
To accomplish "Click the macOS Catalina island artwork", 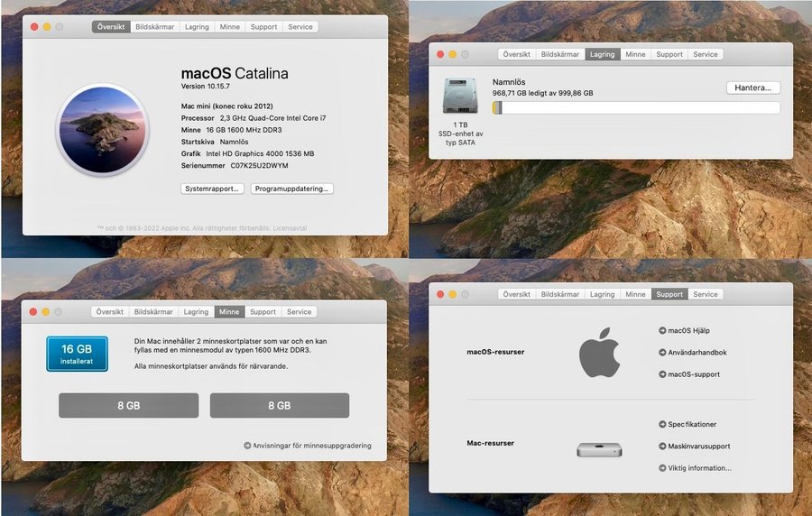I will 101,131.
